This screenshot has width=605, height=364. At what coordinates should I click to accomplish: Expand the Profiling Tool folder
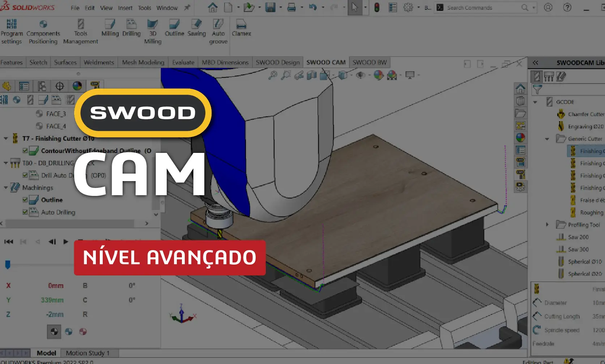(x=547, y=225)
